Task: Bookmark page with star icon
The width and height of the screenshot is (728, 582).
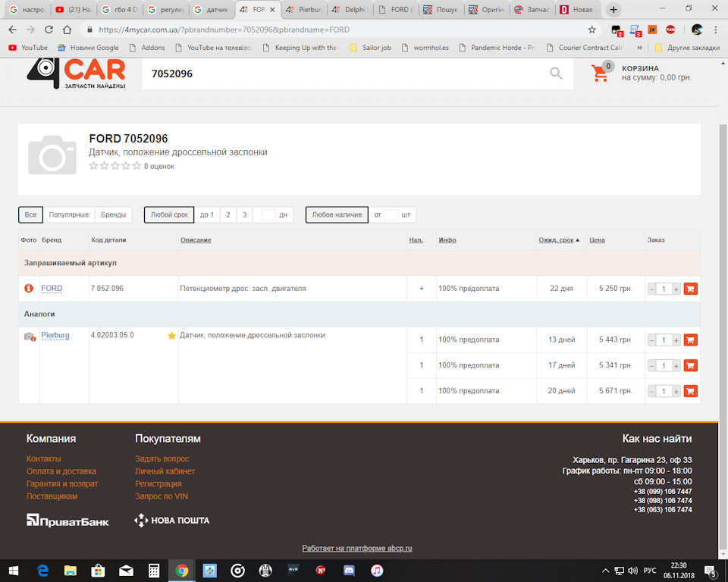Action: pyautogui.click(x=592, y=30)
